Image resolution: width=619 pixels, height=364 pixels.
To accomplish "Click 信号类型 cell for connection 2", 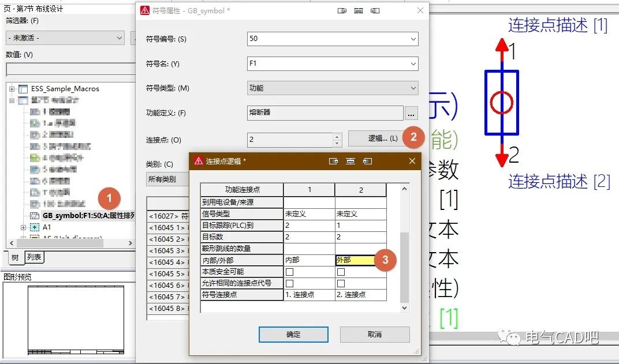I will (x=361, y=214).
